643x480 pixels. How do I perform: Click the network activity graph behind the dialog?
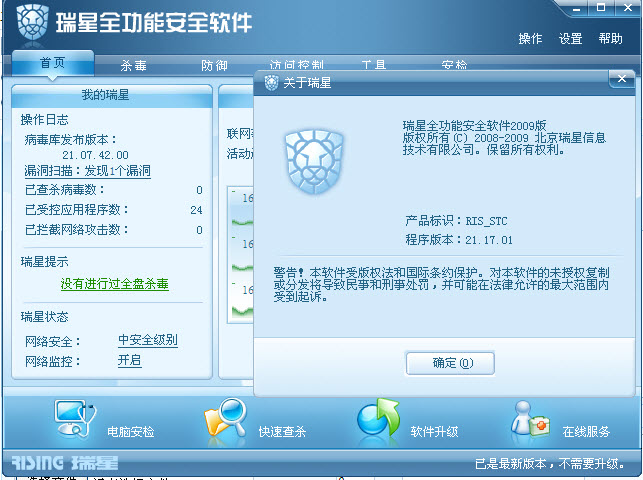coord(241,254)
